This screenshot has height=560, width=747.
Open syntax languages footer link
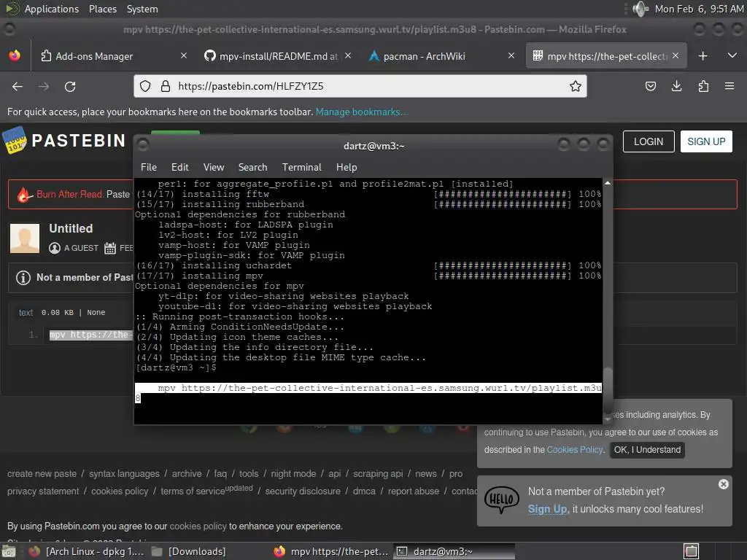[x=124, y=474]
